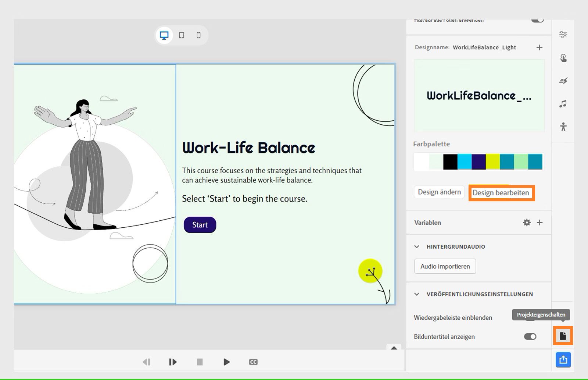This screenshot has width=588, height=380.
Task: Open the interactions panel pointer icon
Action: pos(563,58)
